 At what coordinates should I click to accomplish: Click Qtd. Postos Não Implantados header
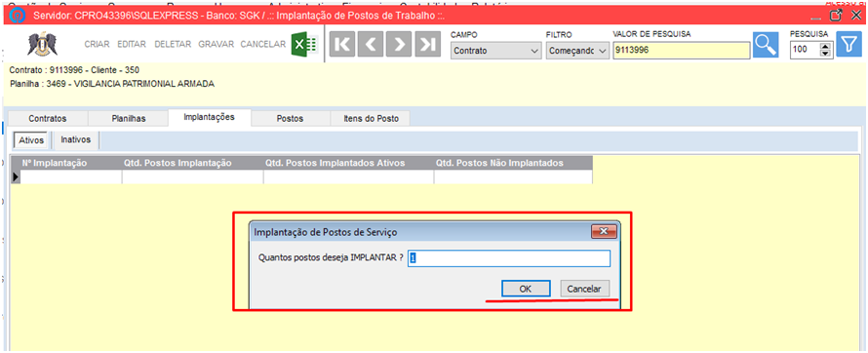[x=513, y=163]
